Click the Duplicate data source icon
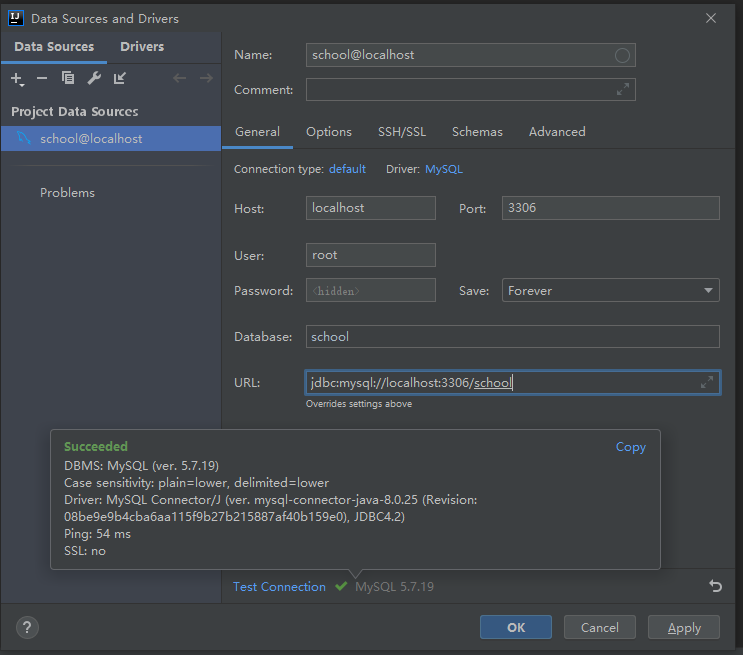 pyautogui.click(x=68, y=78)
